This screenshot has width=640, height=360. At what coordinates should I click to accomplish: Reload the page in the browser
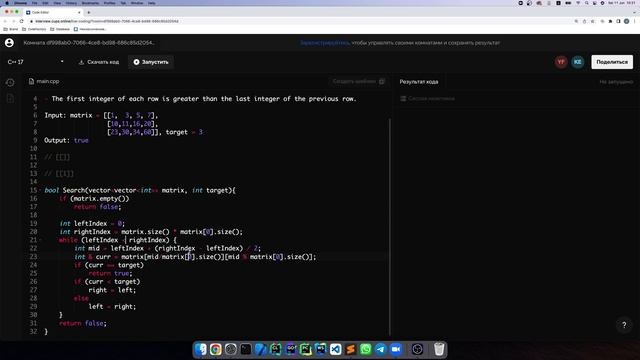click(x=22, y=21)
